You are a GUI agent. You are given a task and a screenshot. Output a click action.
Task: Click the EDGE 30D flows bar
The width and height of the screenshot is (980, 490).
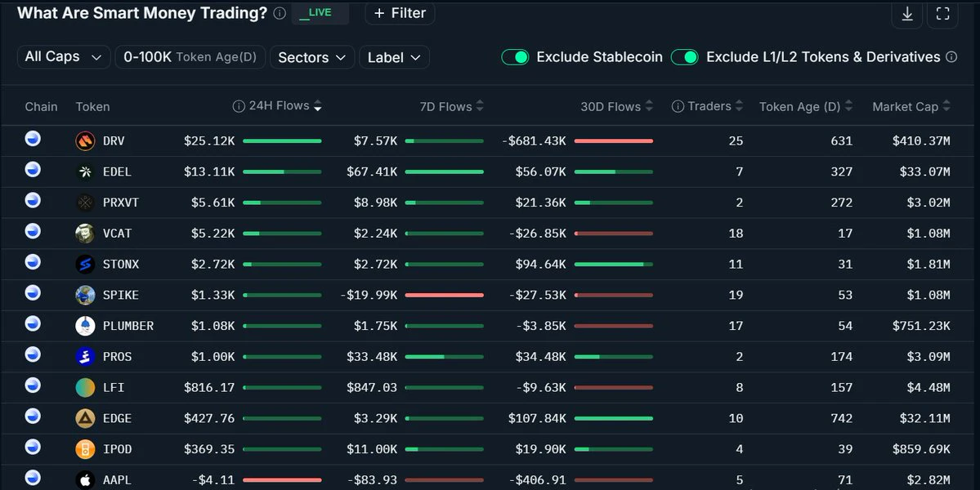tap(613, 418)
